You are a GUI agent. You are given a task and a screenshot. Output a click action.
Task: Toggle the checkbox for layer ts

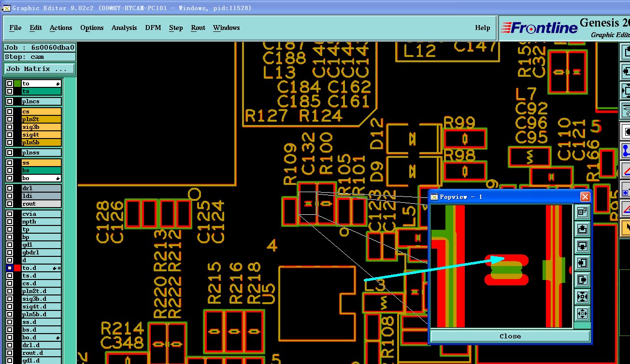tap(10, 91)
